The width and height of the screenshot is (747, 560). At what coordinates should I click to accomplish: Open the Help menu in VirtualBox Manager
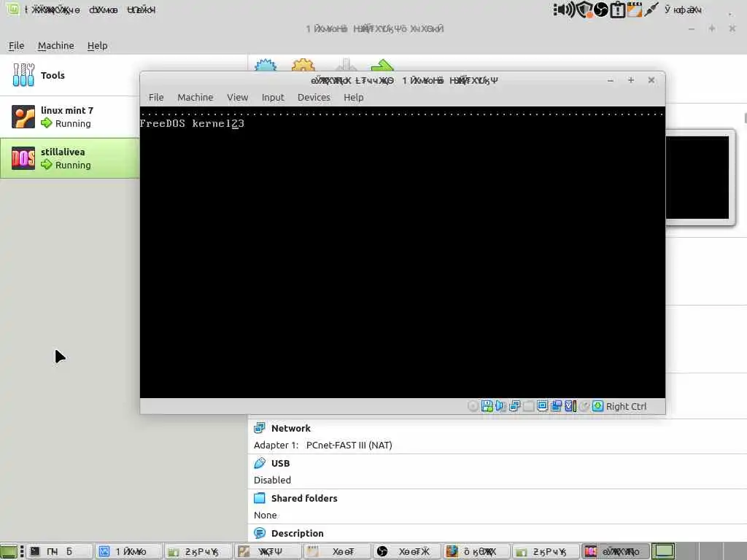pyautogui.click(x=97, y=46)
